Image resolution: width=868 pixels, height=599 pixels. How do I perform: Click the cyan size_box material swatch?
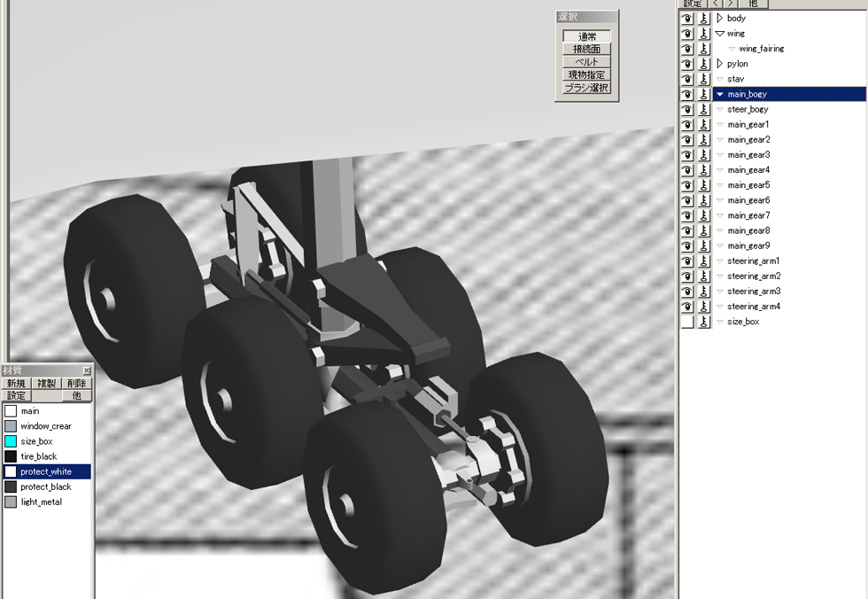tap(11, 441)
